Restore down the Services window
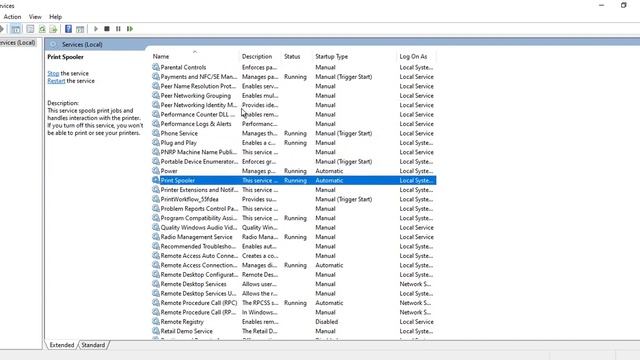 coord(624,5)
